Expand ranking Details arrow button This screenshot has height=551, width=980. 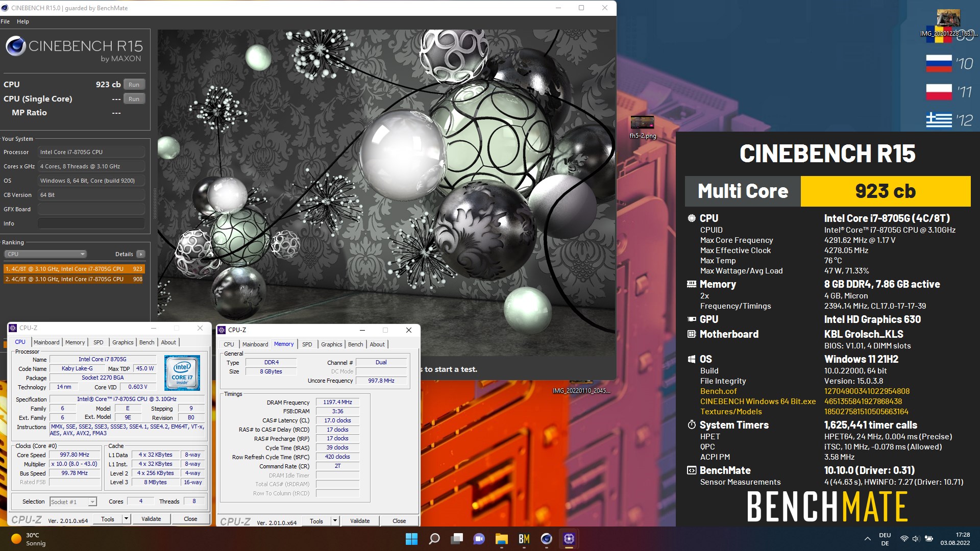click(x=141, y=254)
